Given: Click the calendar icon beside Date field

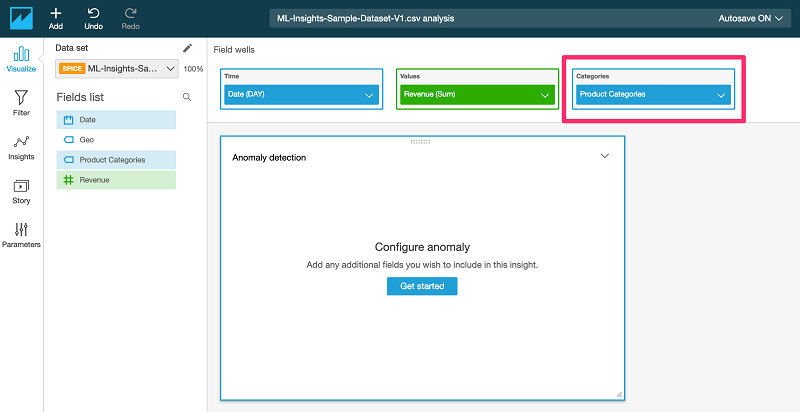Looking at the screenshot, I should [68, 120].
